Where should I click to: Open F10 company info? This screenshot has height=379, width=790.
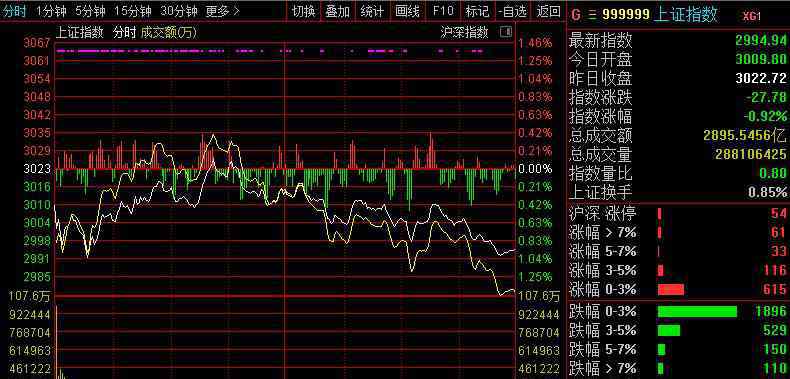point(443,11)
